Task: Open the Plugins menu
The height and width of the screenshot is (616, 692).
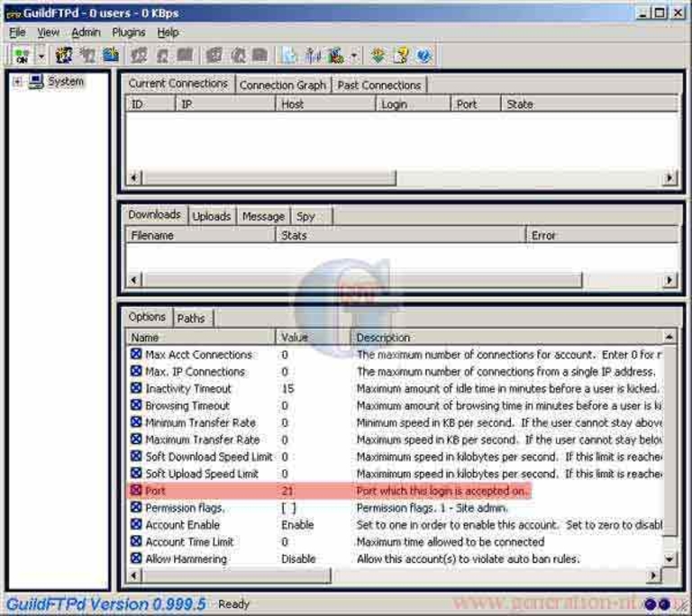Action: 129,32
